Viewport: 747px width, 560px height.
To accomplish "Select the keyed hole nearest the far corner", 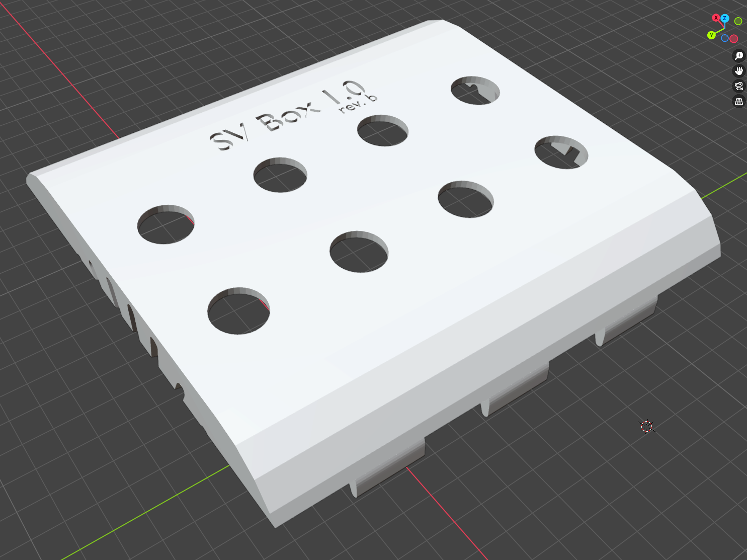I will (475, 91).
